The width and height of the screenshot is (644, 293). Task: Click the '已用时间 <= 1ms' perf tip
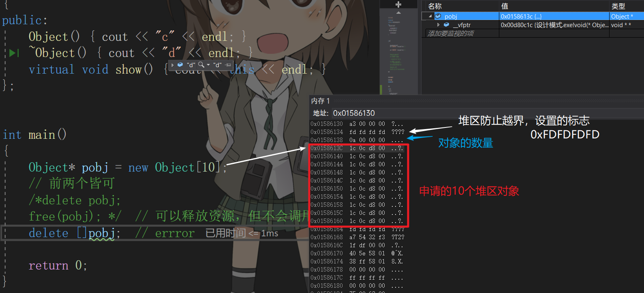[x=242, y=233]
